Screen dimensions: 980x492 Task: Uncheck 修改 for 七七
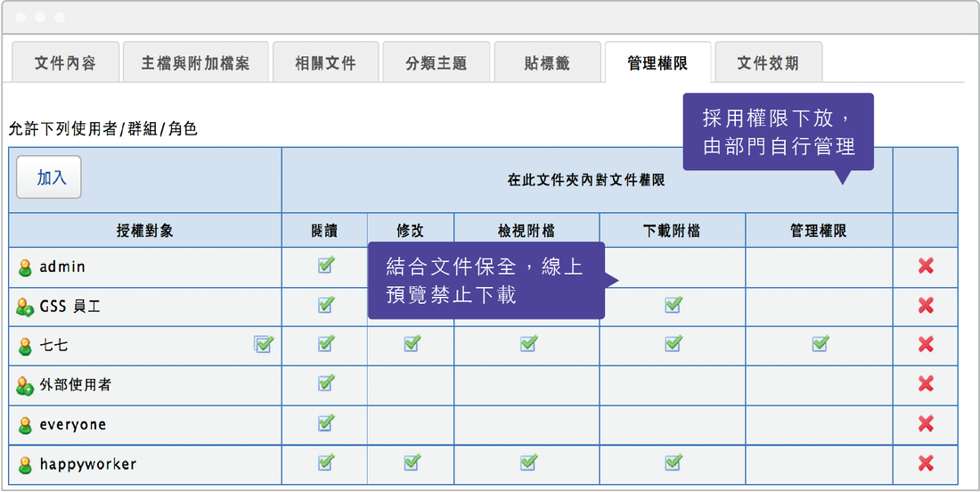pos(412,343)
